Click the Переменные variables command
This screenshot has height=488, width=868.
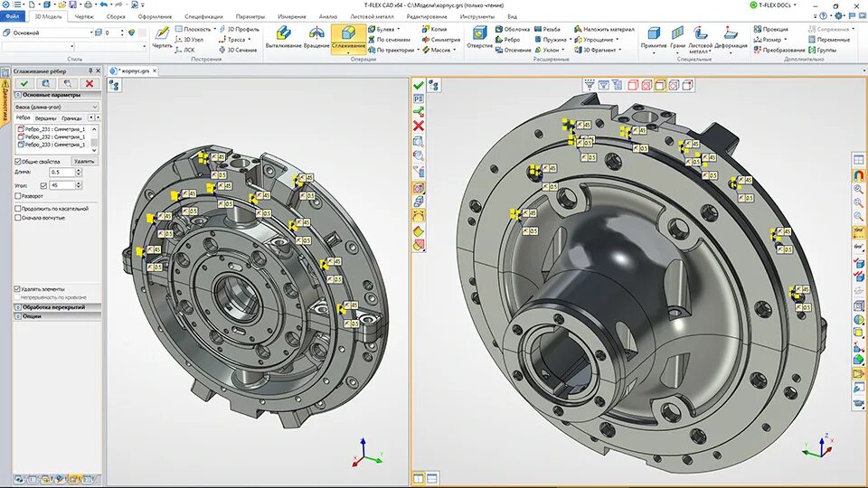tap(829, 39)
